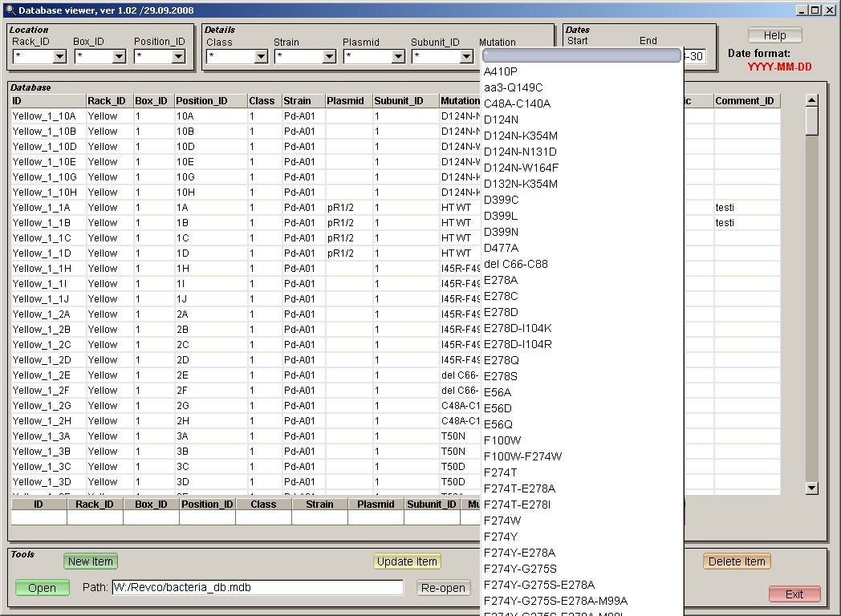Select D399C from the Mutation list

coord(582,200)
